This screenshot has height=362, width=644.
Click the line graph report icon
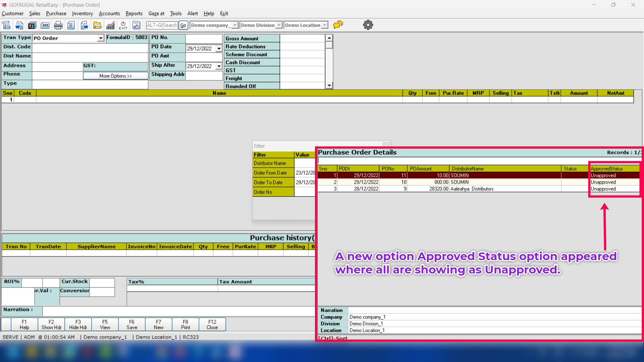[x=136, y=25]
